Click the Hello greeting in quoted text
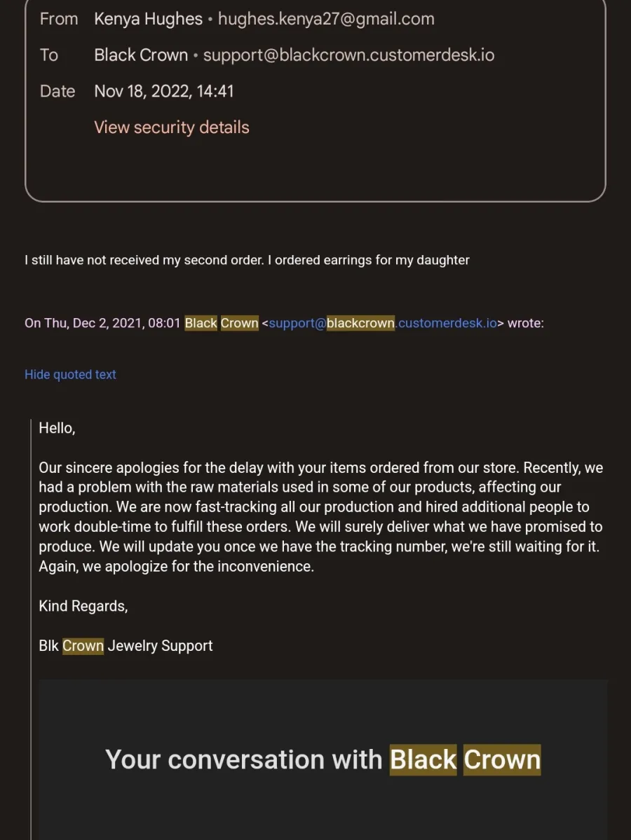This screenshot has width=631, height=840. [57, 428]
